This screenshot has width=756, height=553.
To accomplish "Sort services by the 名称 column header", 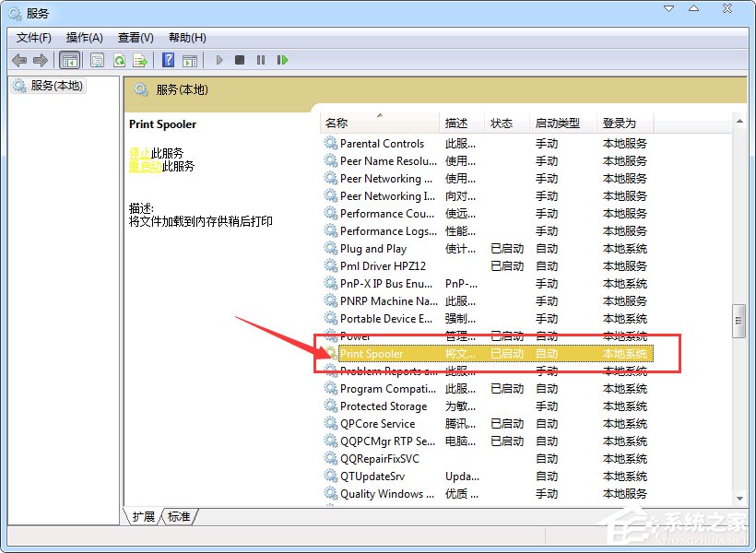I will click(337, 122).
